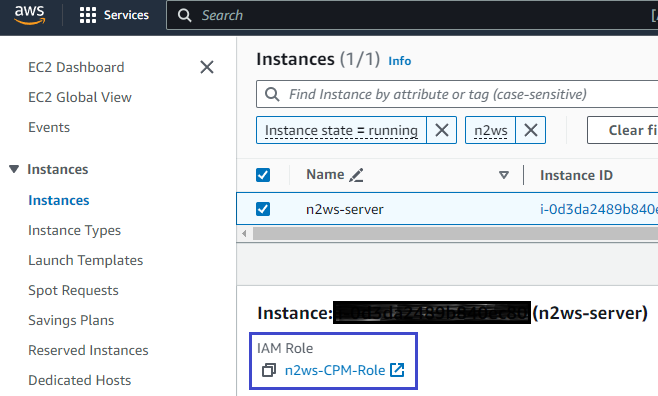Open the Info link beside Instances
Screen dimensions: 658x396
pos(400,61)
